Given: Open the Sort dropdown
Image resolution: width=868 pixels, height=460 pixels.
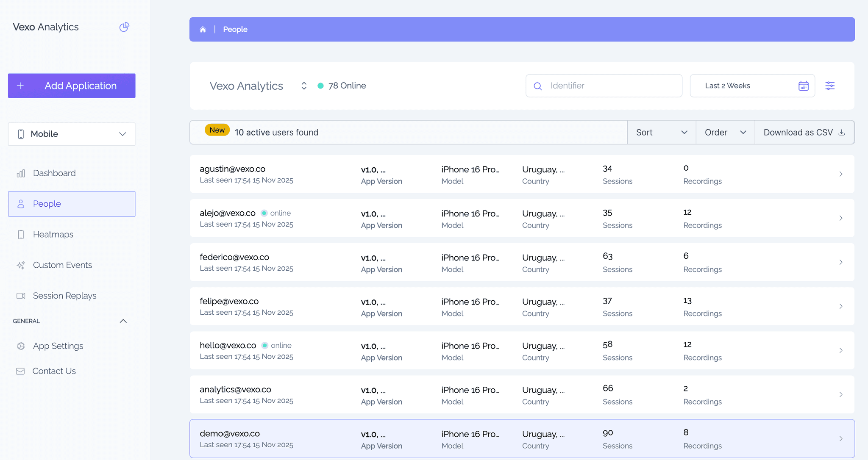Looking at the screenshot, I should [x=661, y=133].
